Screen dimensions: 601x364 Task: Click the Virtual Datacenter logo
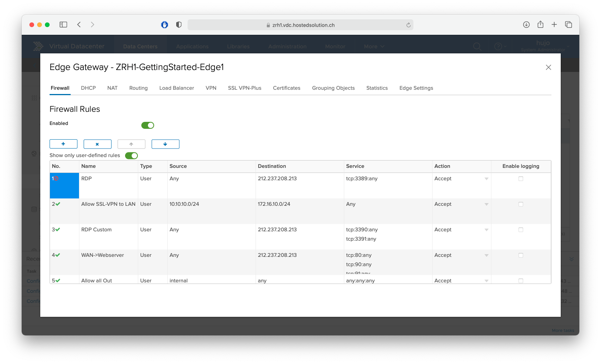38,46
